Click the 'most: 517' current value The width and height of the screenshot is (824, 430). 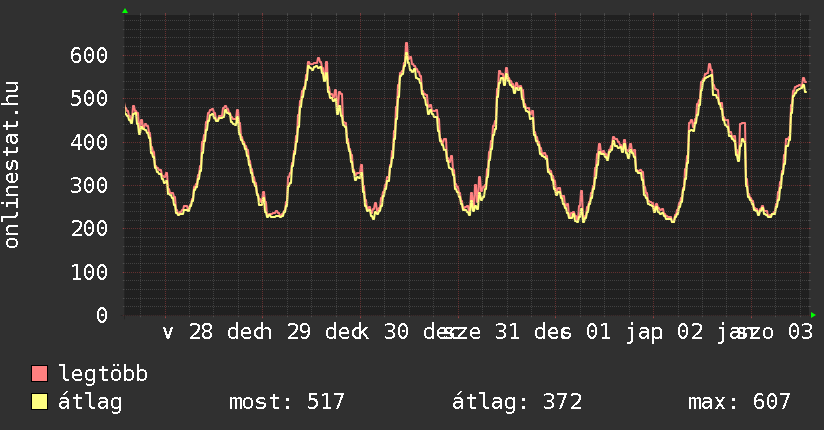287,402
